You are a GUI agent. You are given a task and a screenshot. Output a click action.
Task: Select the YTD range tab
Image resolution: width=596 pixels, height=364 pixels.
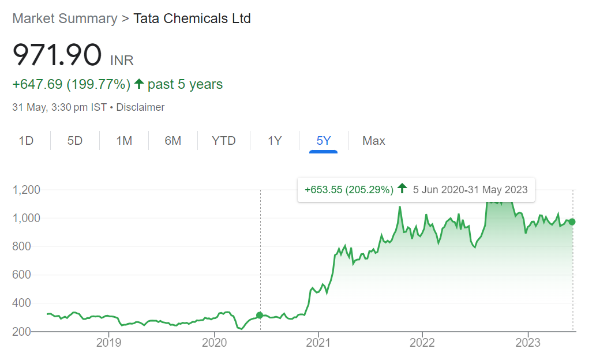pyautogui.click(x=224, y=141)
